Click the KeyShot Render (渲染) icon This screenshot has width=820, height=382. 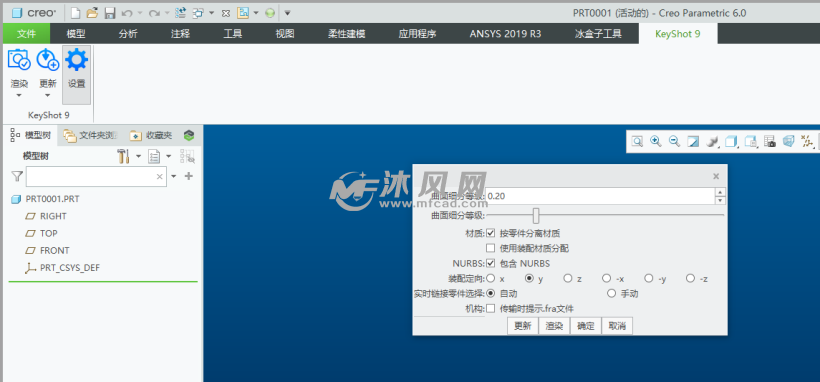coord(19,60)
